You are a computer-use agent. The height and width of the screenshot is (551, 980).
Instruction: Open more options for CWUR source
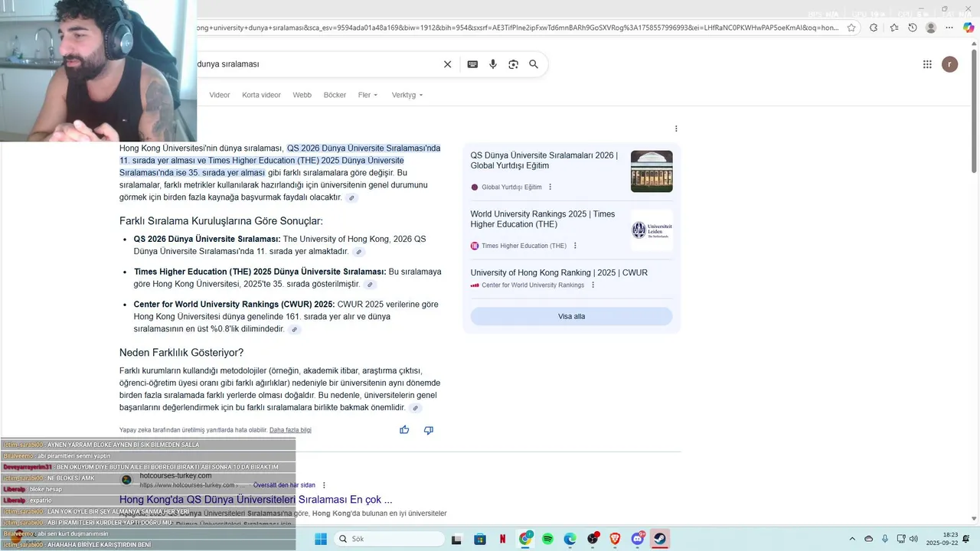coord(593,285)
